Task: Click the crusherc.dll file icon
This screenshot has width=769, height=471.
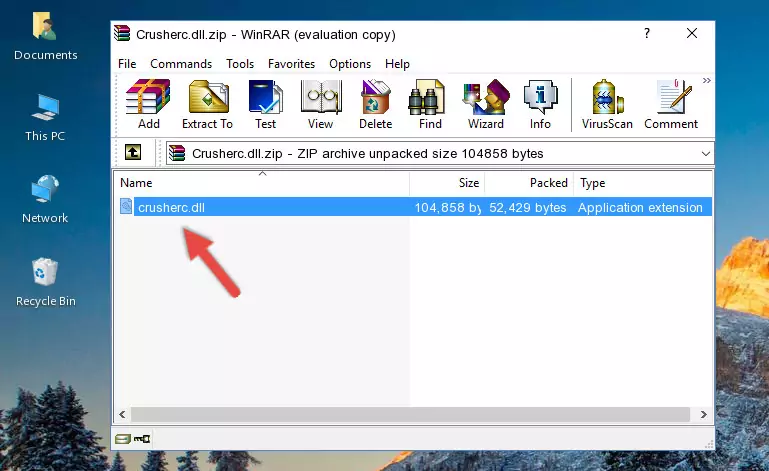Action: coord(126,207)
